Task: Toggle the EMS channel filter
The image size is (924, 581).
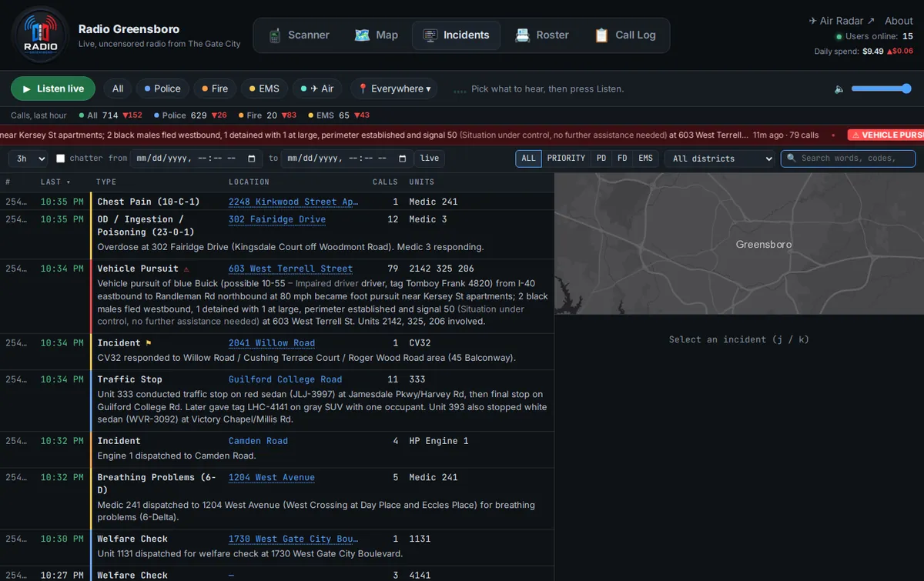Action: point(263,88)
